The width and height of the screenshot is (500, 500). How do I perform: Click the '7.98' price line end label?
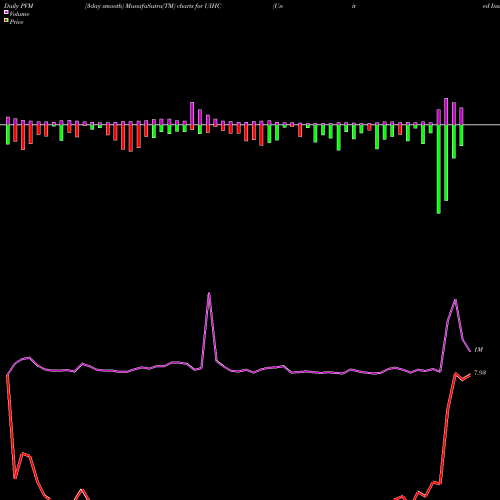pyautogui.click(x=480, y=373)
